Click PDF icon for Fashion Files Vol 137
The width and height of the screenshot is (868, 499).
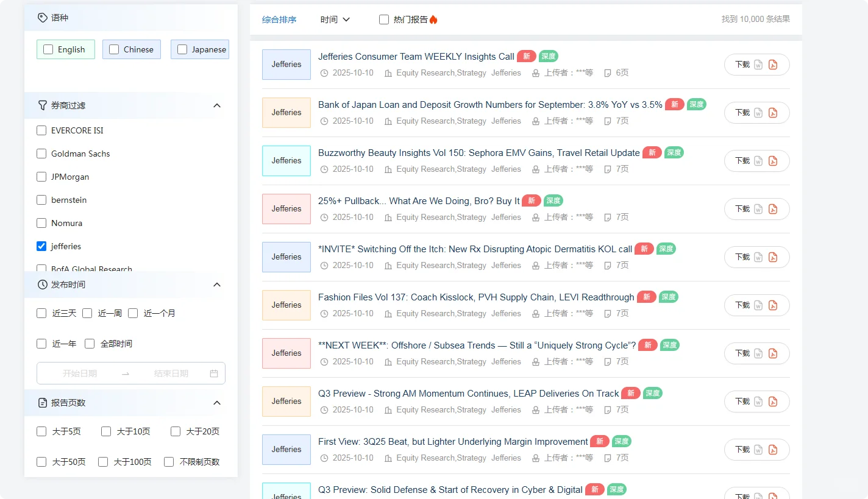coord(773,305)
